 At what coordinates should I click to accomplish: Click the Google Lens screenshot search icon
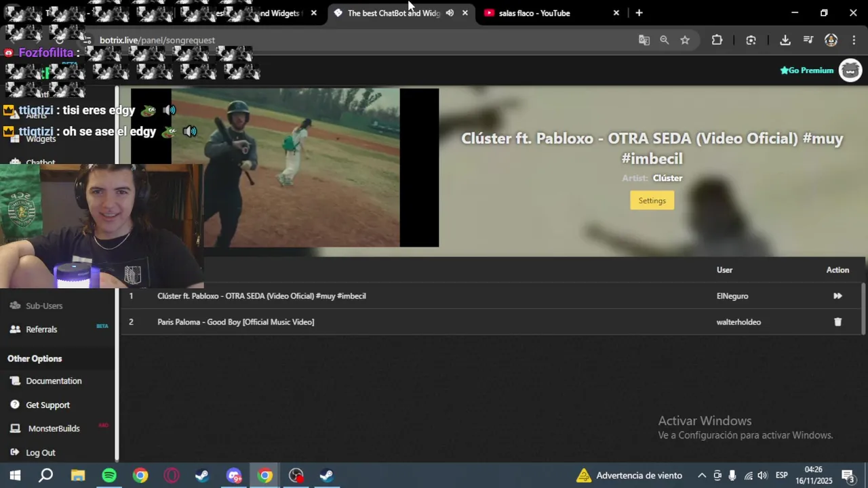tap(751, 40)
